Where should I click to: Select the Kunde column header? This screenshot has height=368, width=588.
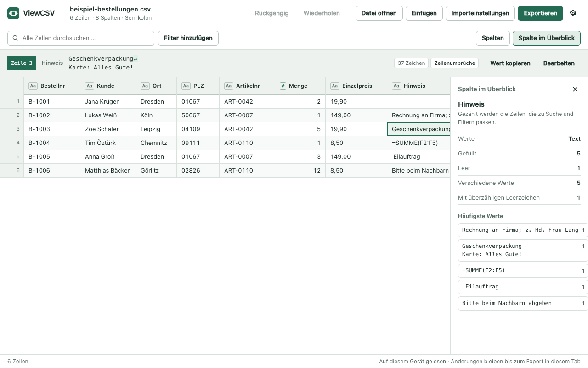(108, 86)
